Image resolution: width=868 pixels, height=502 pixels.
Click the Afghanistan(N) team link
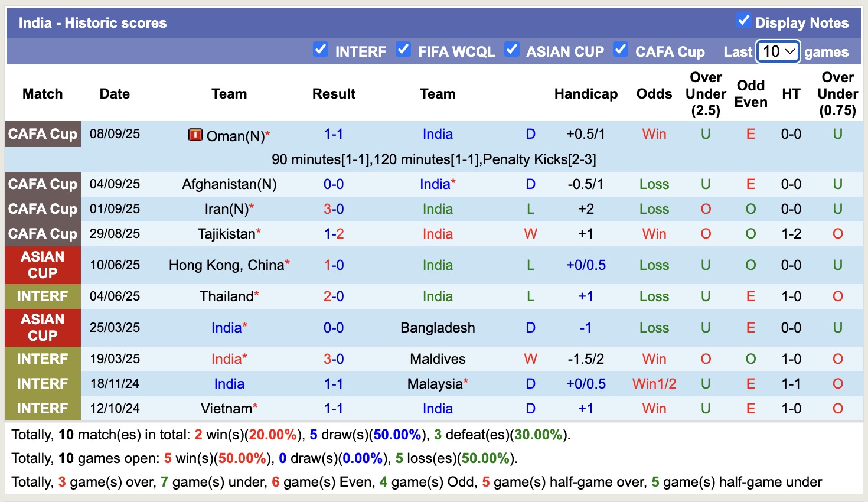pyautogui.click(x=229, y=184)
